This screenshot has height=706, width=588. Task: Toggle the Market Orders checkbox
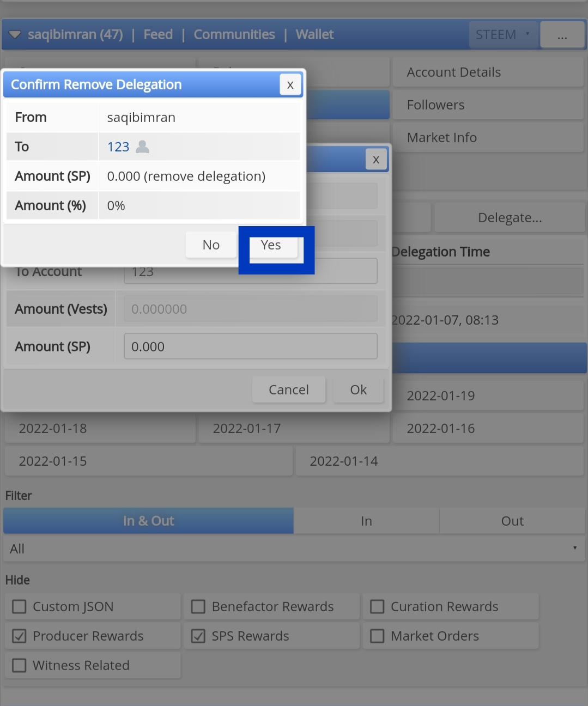tap(377, 636)
